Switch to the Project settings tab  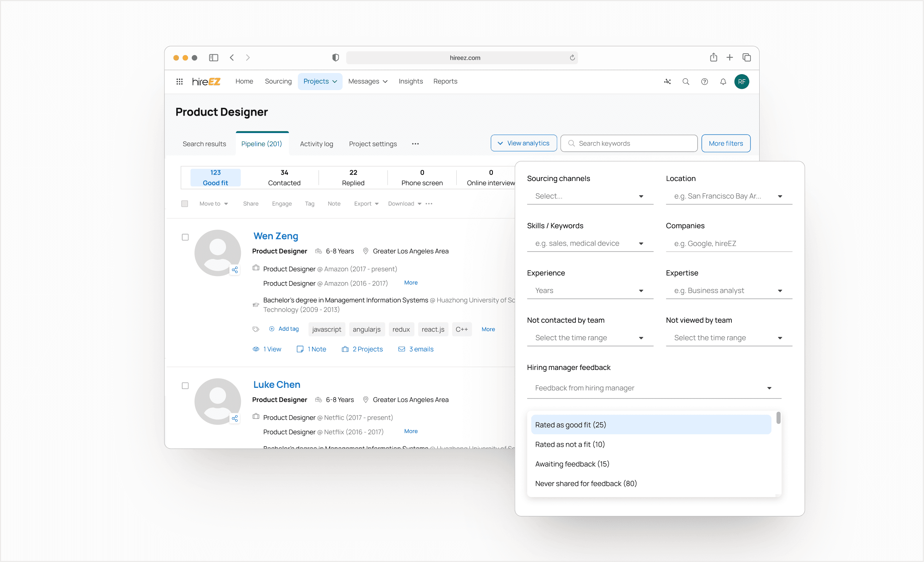tap(373, 144)
